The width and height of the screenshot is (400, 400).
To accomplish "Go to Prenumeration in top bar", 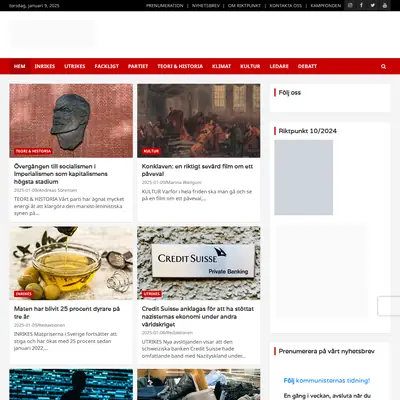I will (x=165, y=6).
